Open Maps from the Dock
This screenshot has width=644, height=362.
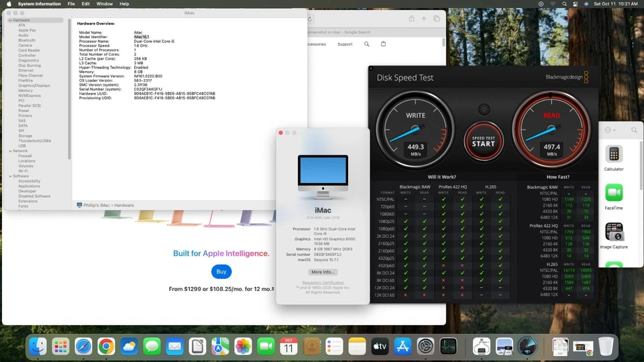coord(220,347)
